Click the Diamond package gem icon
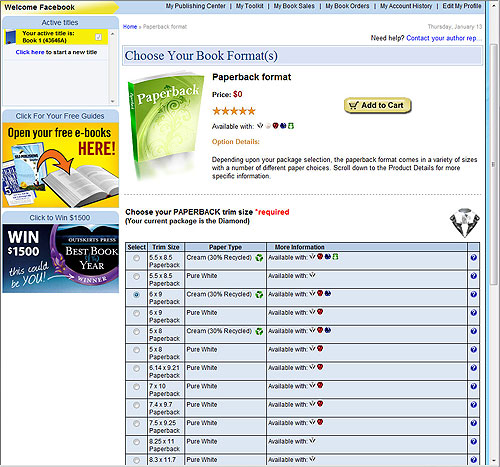Screen dimensions: 500x467 click(465, 223)
